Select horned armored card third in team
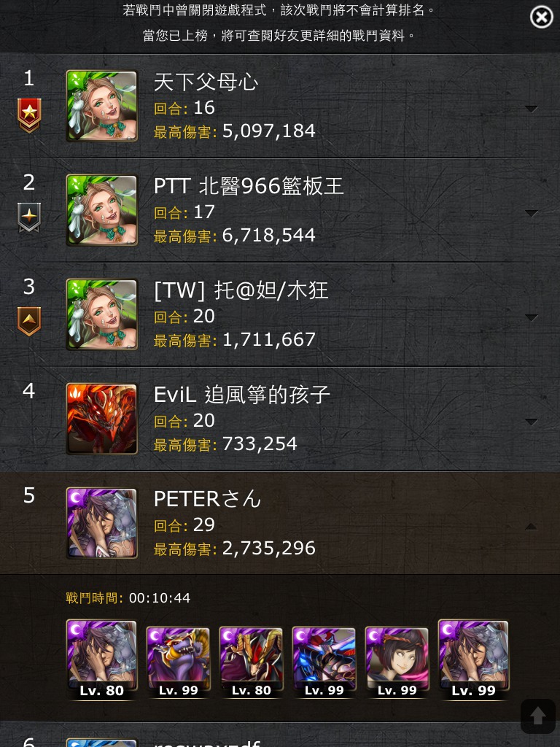This screenshot has width=560, height=747. click(x=251, y=662)
